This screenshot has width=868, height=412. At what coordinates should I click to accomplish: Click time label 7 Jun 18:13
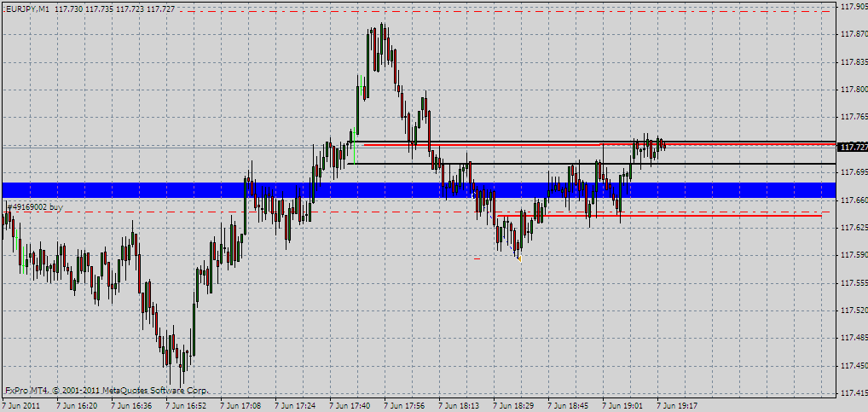click(x=460, y=406)
